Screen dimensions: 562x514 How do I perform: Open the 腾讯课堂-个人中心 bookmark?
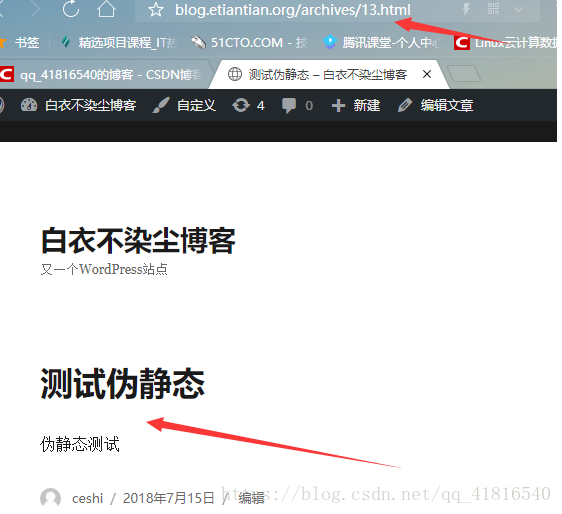382,43
